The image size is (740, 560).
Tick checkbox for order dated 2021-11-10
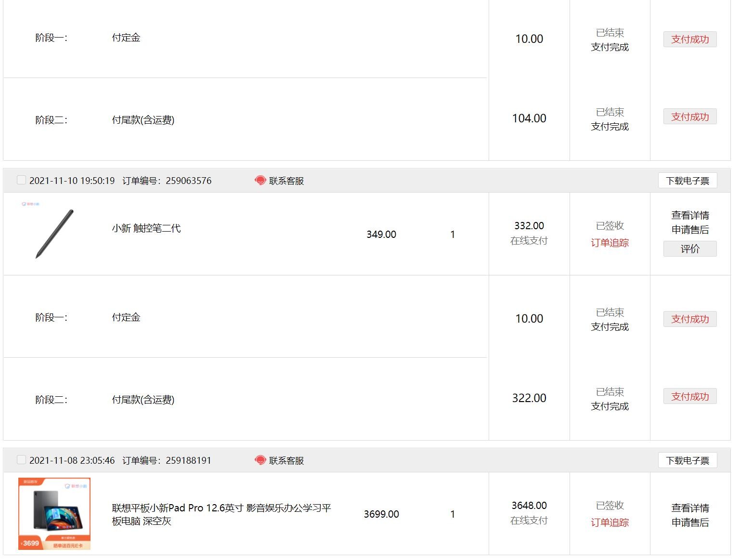[x=21, y=180]
